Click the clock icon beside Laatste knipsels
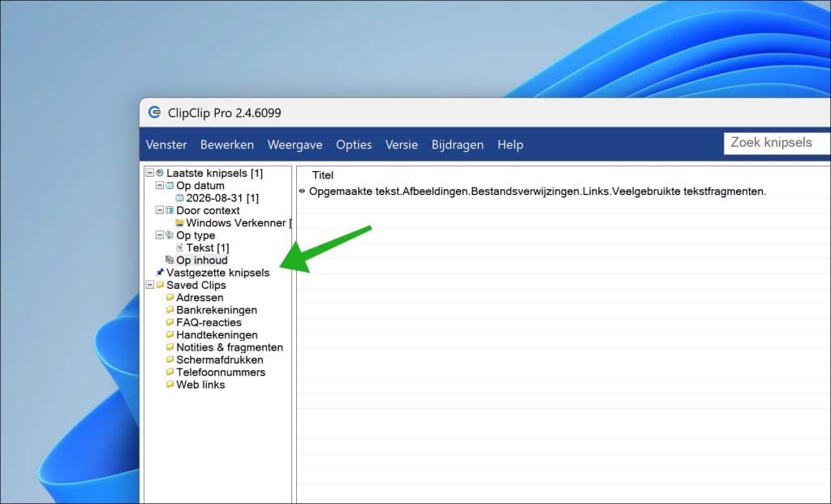The image size is (831, 504). tap(160, 173)
